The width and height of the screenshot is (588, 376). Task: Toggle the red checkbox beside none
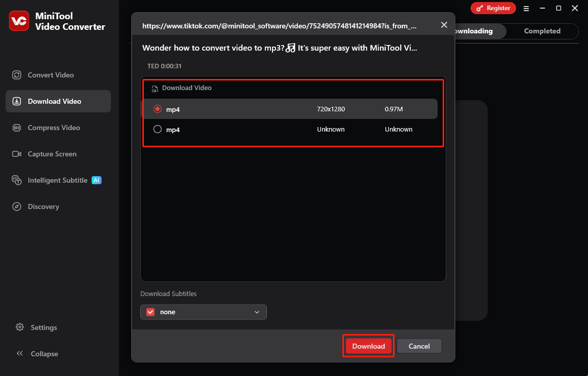coord(150,312)
